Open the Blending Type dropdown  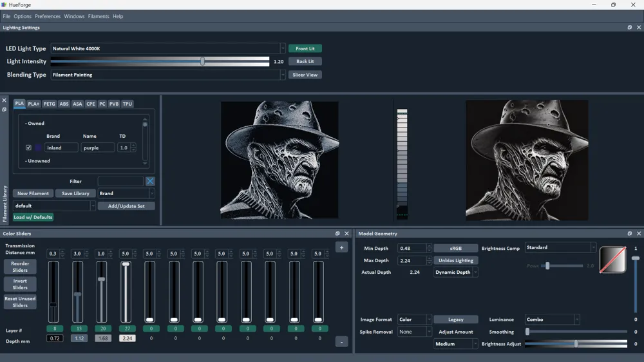click(x=168, y=75)
